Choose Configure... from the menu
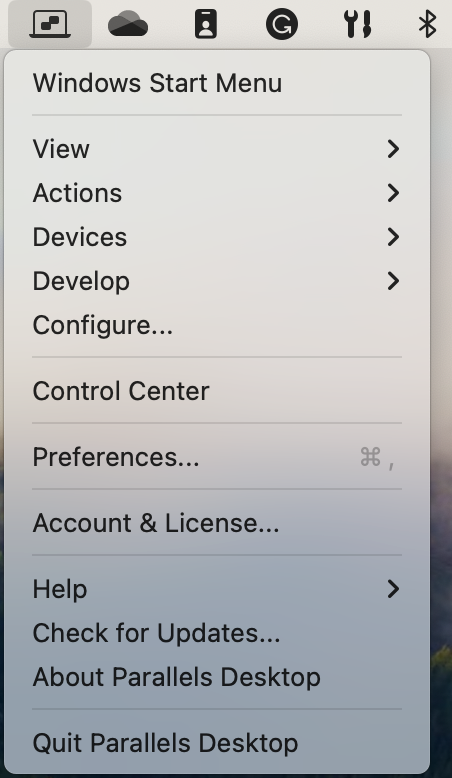Screen dimensions: 452x778 point(217,325)
